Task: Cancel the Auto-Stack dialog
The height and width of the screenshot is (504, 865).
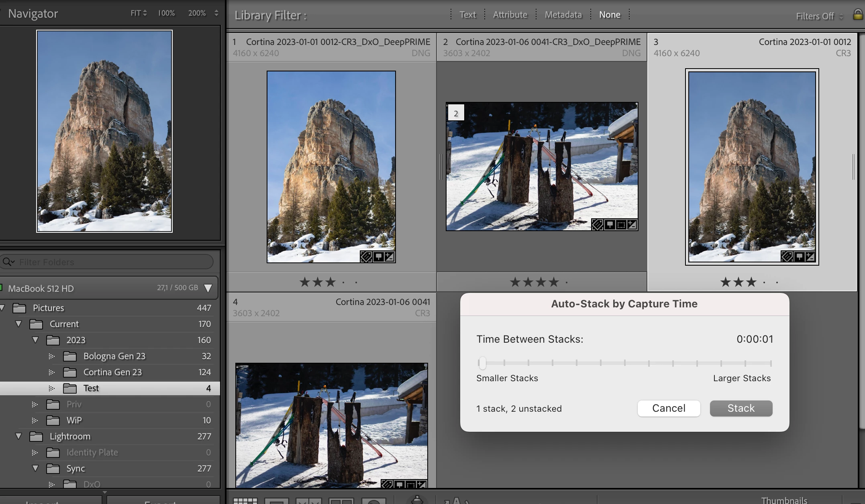Action: 669,408
